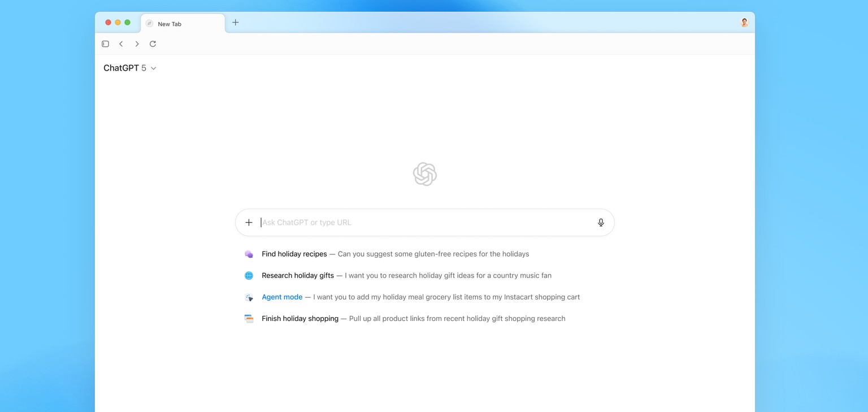
Task: Choose the Finish holiday shopping suggestion
Action: click(300, 319)
